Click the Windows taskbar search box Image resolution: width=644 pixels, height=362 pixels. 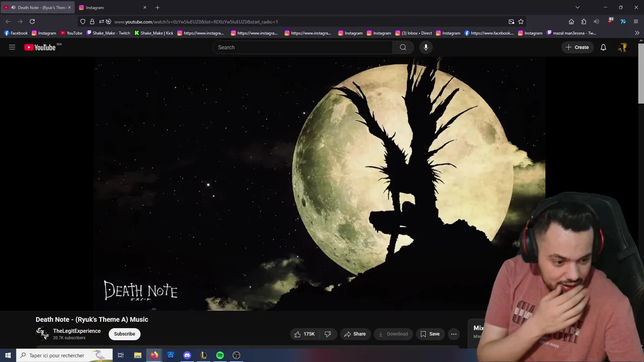click(x=64, y=355)
